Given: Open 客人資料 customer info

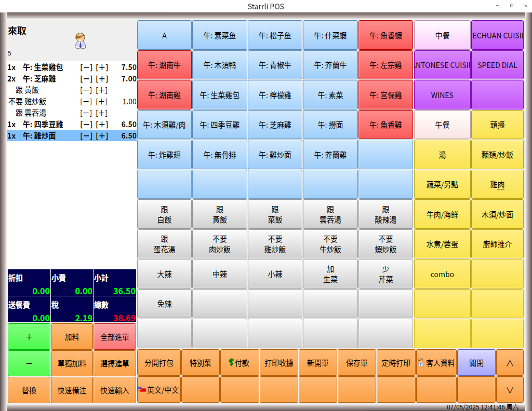Looking at the screenshot, I should pyautogui.click(x=436, y=363).
